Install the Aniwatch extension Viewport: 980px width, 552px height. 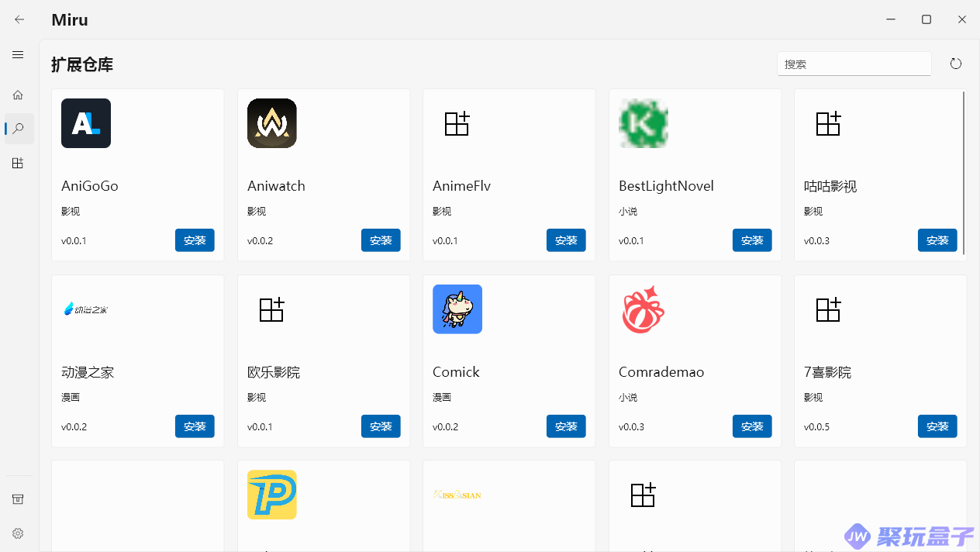(x=381, y=240)
